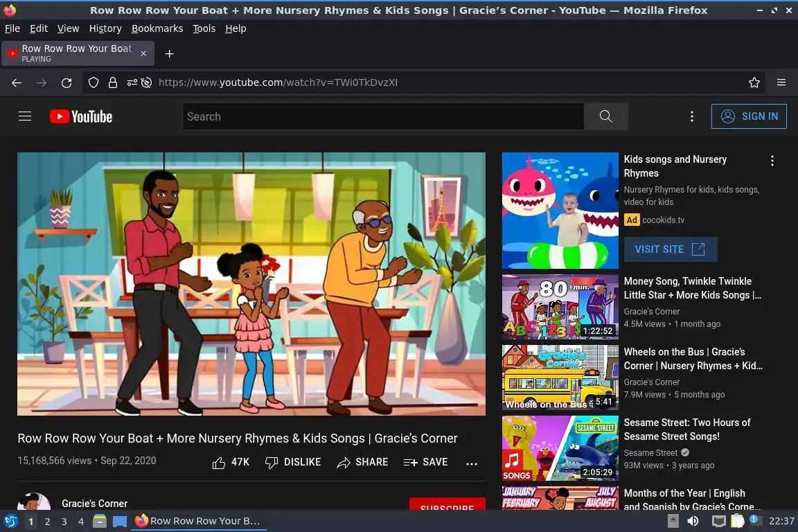
Task: Click cocokids.tv advertiser link
Action: 663,220
